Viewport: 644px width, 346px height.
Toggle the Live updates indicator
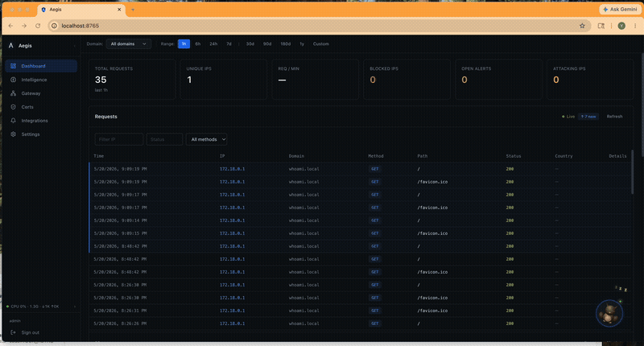(568, 117)
